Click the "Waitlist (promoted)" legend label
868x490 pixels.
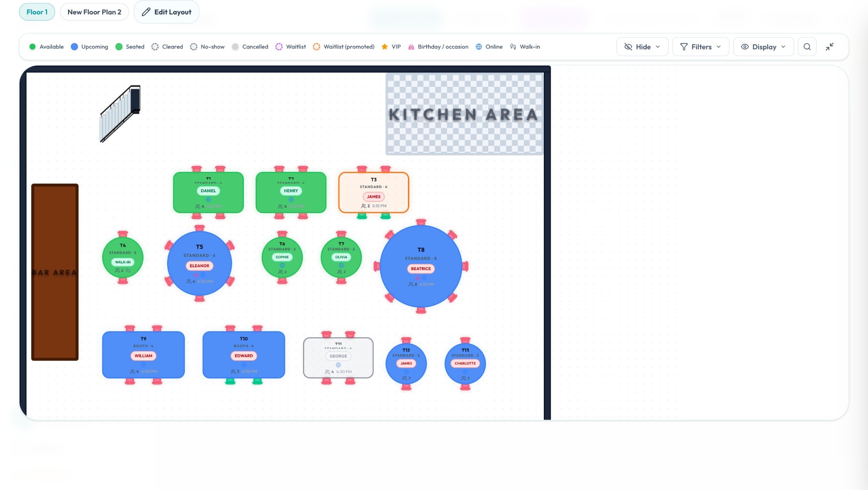point(349,46)
